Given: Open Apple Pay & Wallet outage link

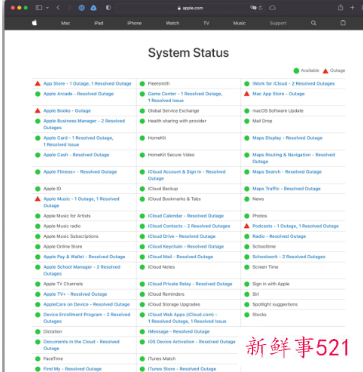Looking at the screenshot, I should 84,257.
